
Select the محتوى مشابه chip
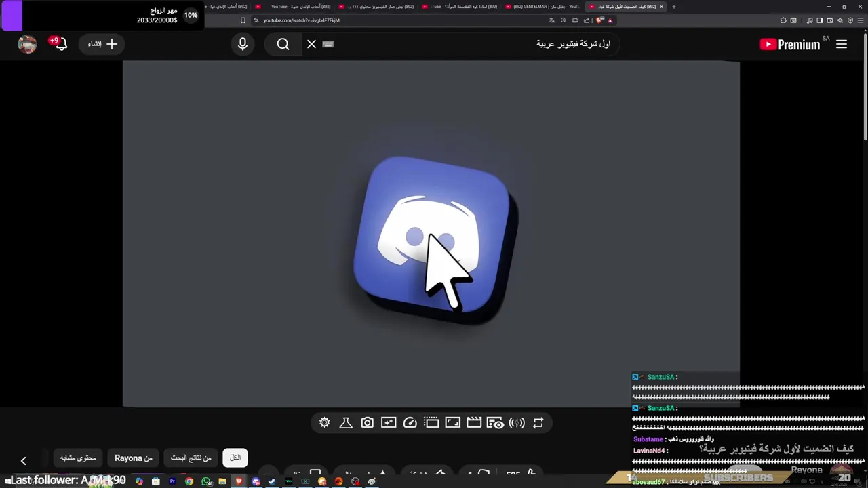(x=78, y=457)
